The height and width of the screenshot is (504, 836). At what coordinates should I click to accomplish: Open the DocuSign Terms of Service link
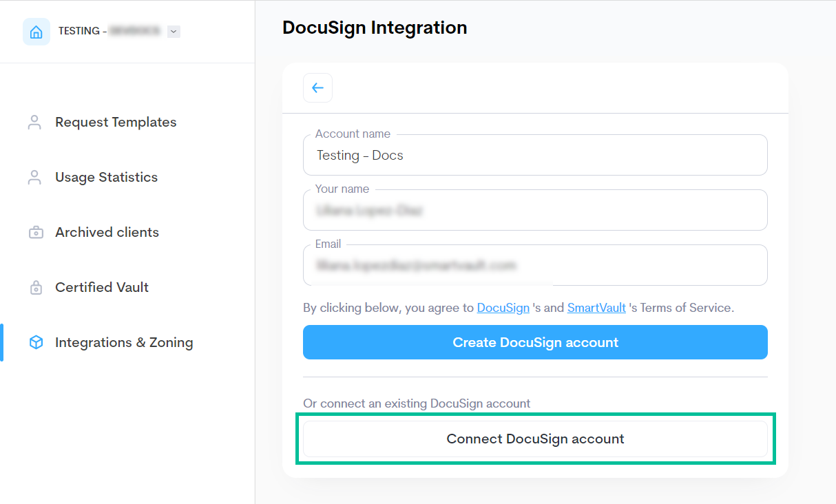[x=503, y=308]
